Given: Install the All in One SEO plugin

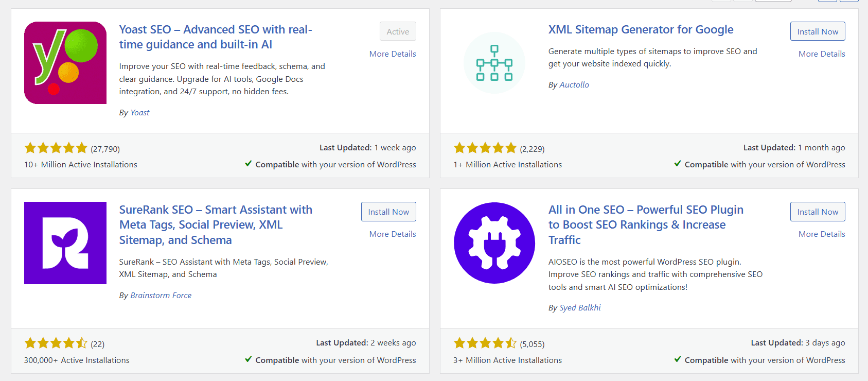Looking at the screenshot, I should coord(818,212).
